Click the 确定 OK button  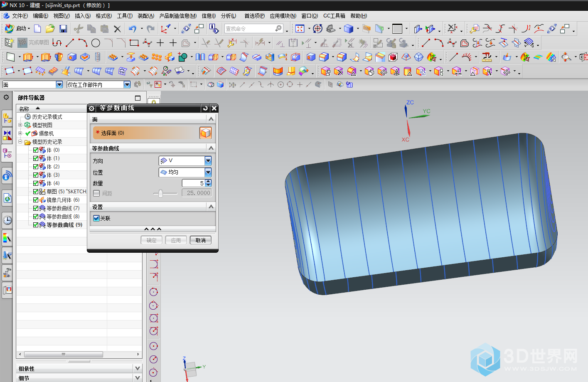coord(152,240)
